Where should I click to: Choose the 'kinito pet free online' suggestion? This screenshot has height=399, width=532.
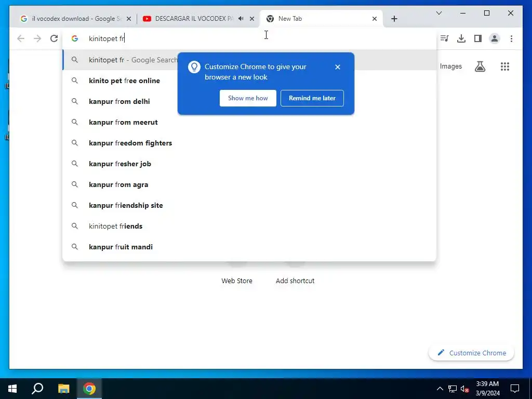(249, 81)
